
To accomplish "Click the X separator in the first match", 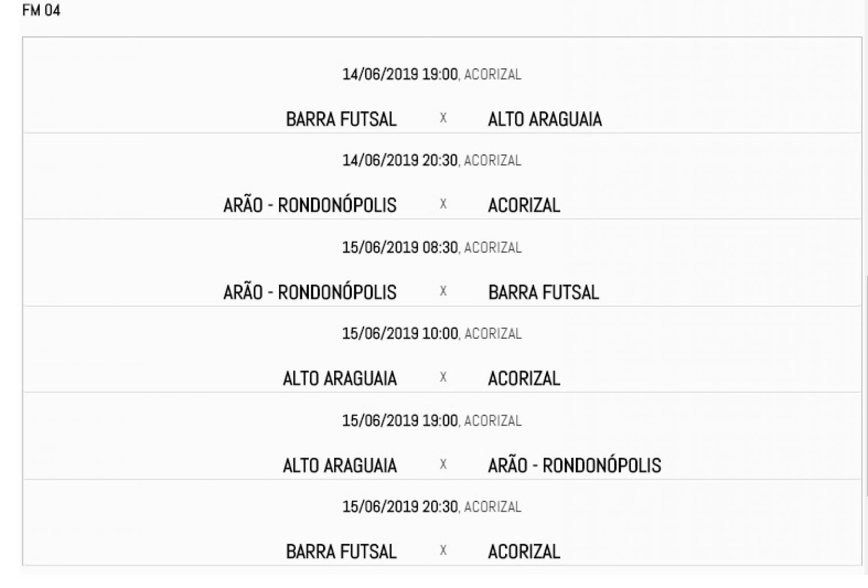I will [x=443, y=118].
